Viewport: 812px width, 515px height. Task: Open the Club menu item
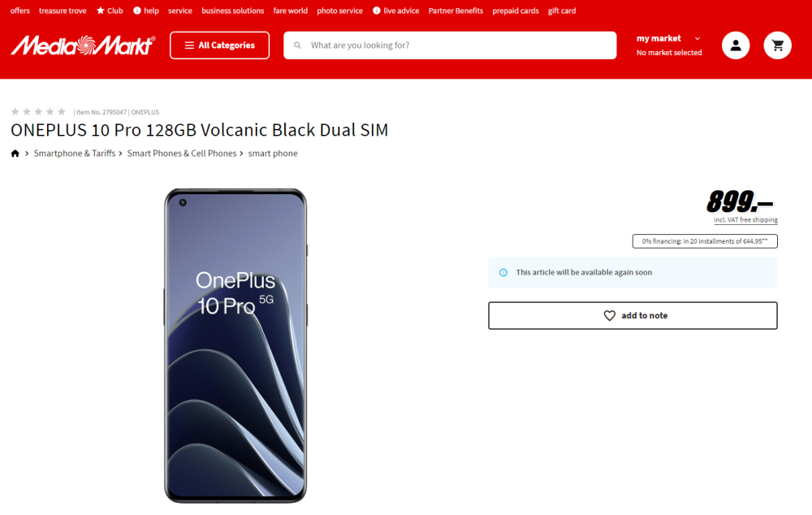(x=110, y=11)
